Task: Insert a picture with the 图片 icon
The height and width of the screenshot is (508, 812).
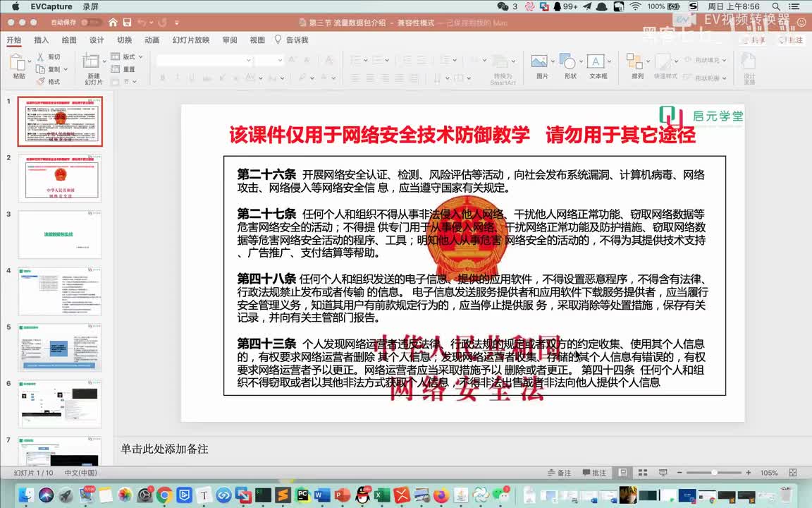Action: click(539, 61)
